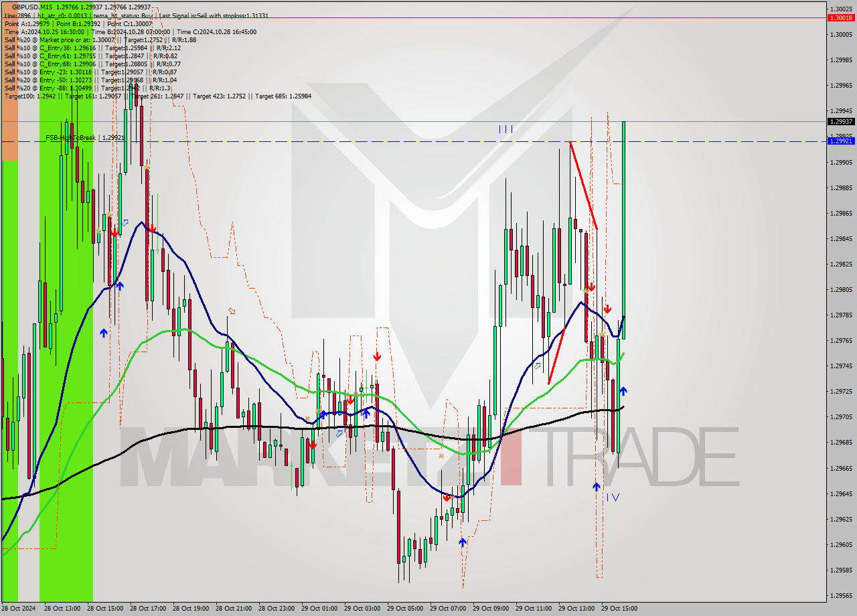
Task: Click price axis value 1.29625
Action: pyautogui.click(x=841, y=519)
